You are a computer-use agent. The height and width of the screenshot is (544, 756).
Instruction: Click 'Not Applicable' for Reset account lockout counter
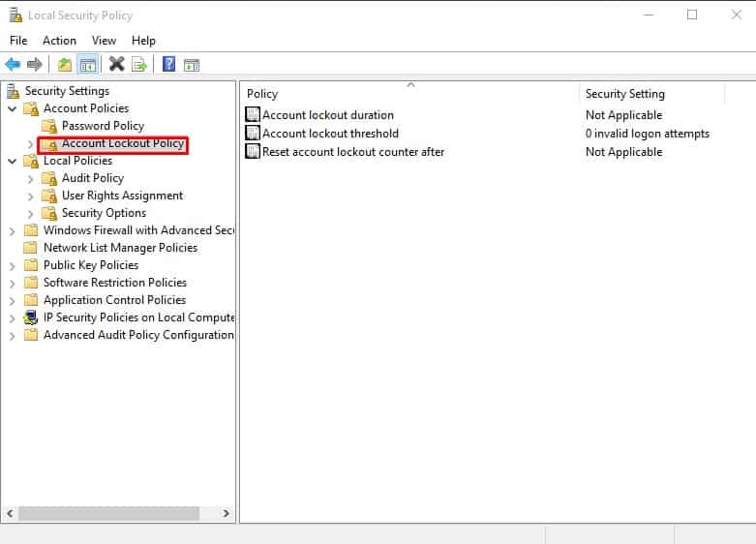pos(624,151)
